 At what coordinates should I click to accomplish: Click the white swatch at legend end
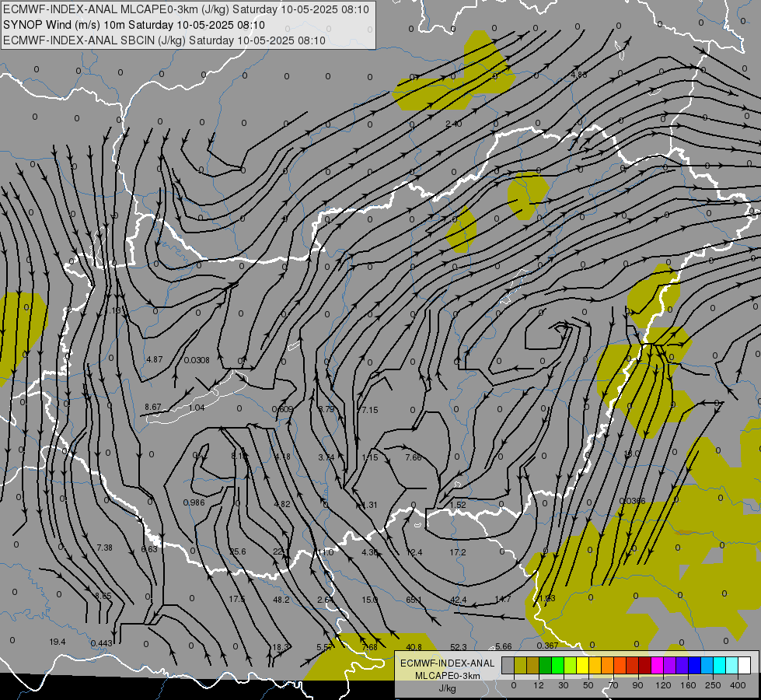(745, 666)
